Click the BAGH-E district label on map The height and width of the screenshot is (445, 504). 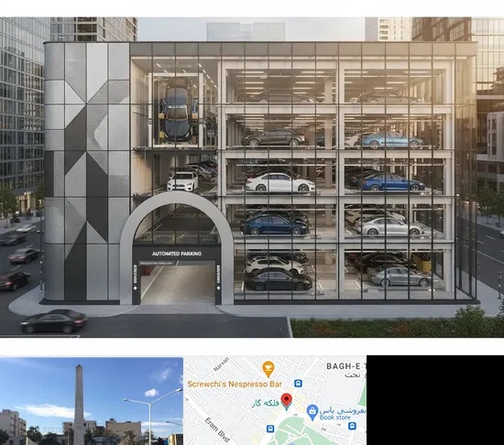click(x=346, y=366)
